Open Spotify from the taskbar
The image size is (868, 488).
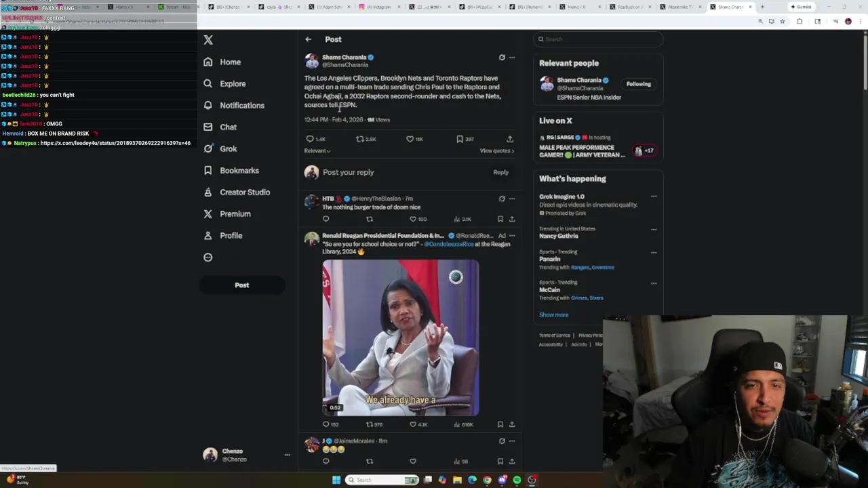pyautogui.click(x=517, y=480)
